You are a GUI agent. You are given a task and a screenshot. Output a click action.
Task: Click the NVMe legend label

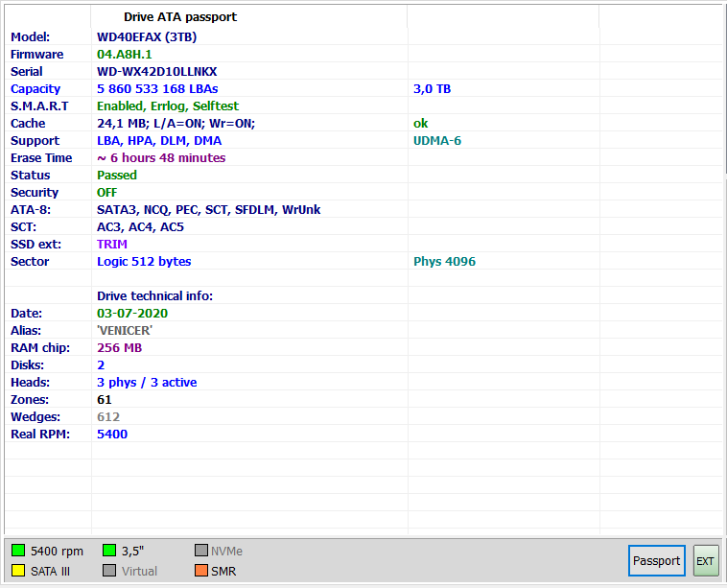click(226, 551)
